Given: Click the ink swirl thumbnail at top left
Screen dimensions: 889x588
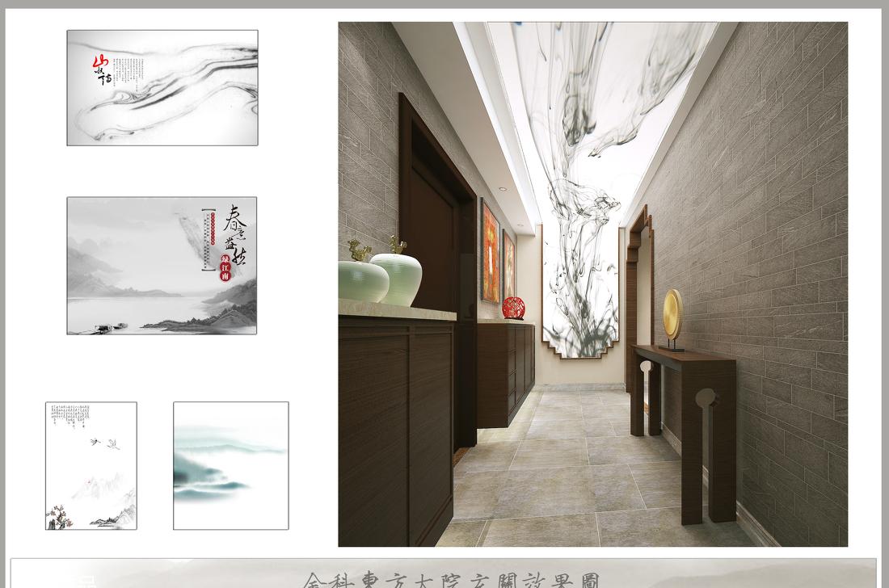Looking at the screenshot, I should [x=162, y=88].
